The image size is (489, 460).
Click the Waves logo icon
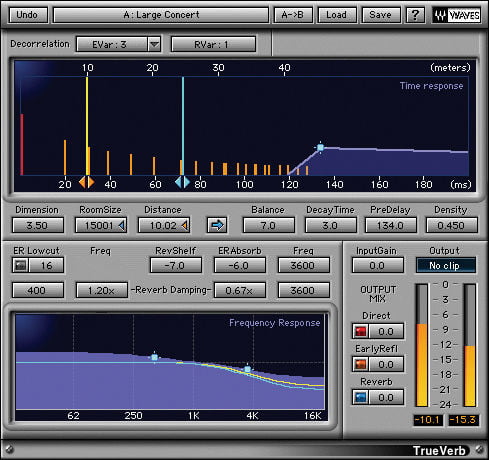456,15
